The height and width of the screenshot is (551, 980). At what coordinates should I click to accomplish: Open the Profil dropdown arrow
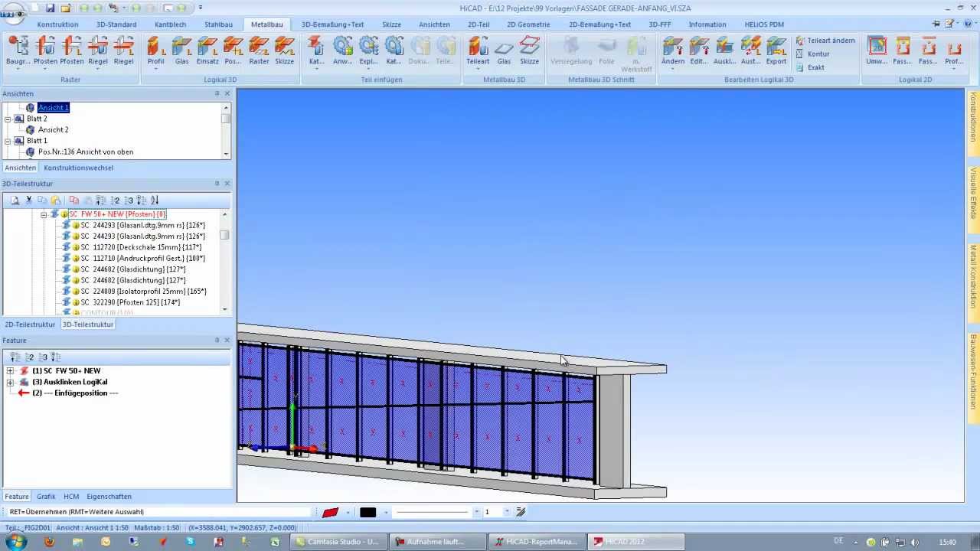155,69
